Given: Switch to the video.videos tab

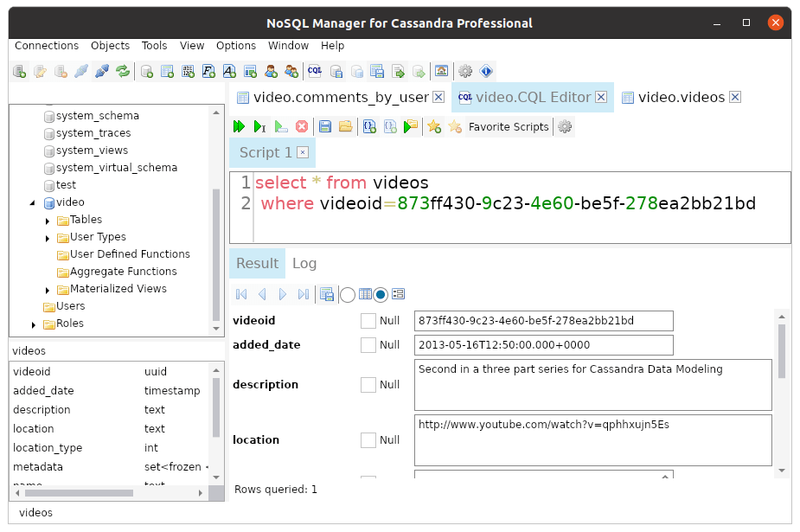Looking at the screenshot, I should (x=681, y=98).
